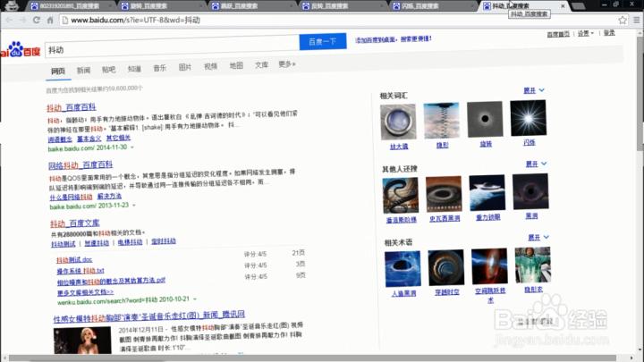
Task: Click the horizontal scrollbar at the bottom
Action: (x=312, y=358)
